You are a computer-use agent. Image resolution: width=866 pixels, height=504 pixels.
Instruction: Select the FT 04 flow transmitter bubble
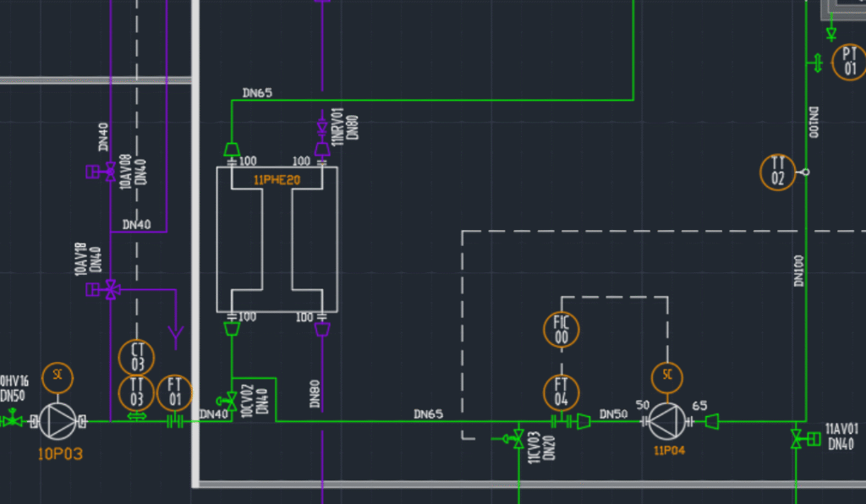click(x=562, y=393)
